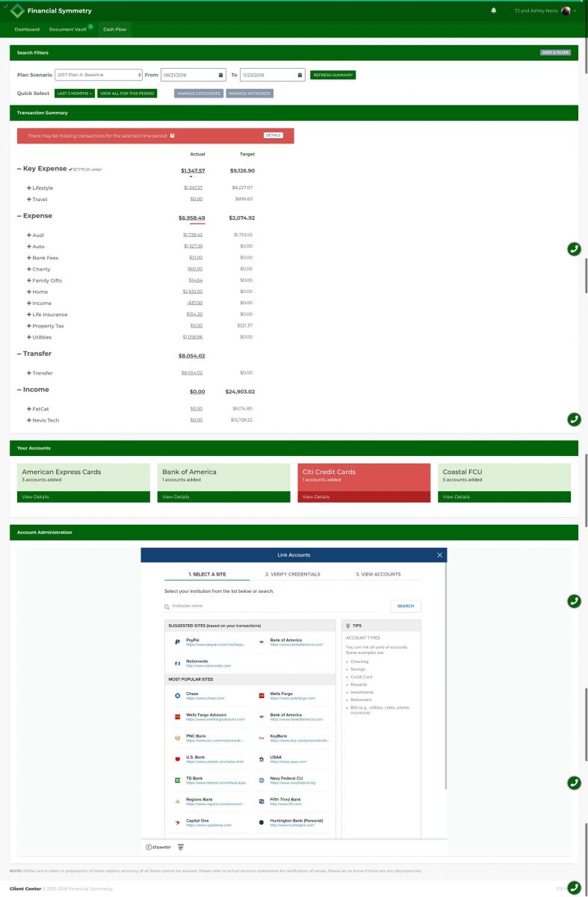Click View All For This Period
Viewport: 588px width, 897px height.
127,93
